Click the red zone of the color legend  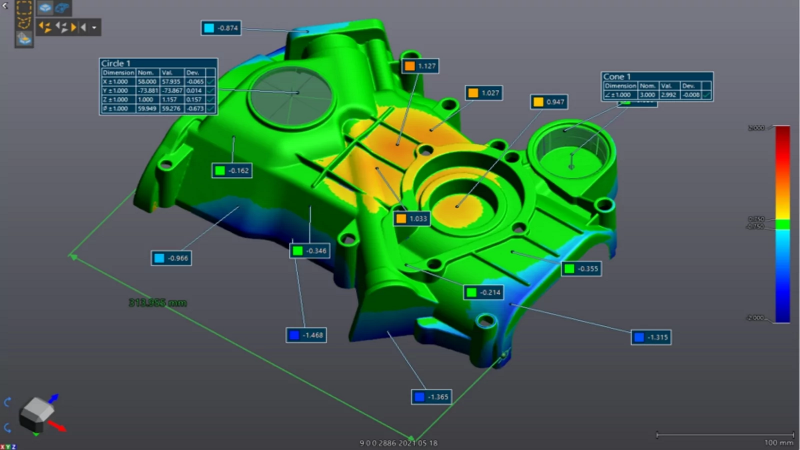coord(783,150)
